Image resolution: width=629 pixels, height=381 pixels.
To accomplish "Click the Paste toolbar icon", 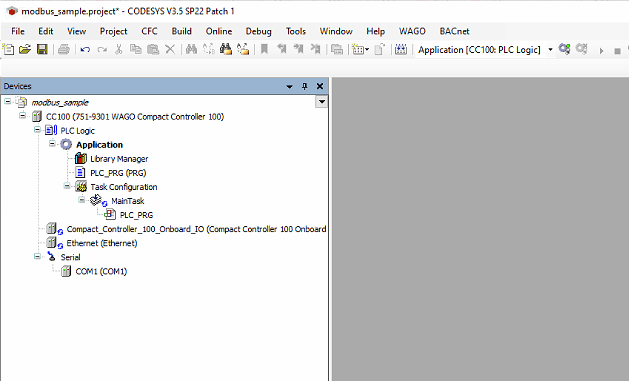I will click(153, 49).
